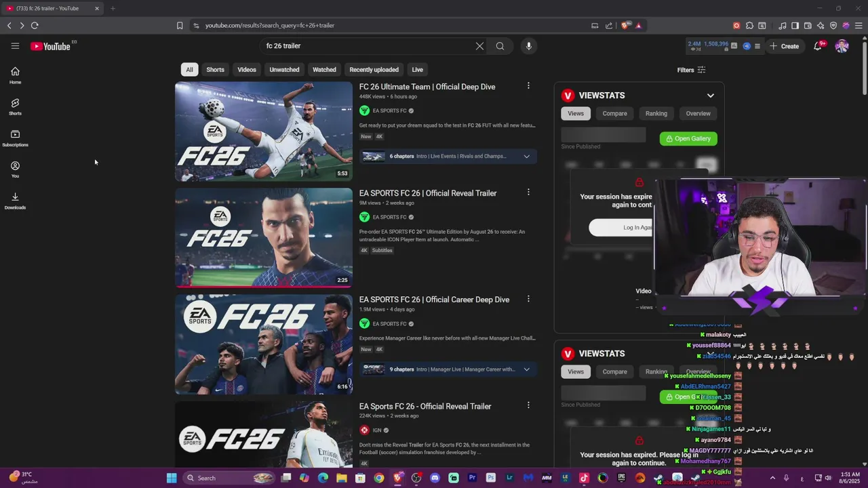Open the YouTube guide hamburger menu
868x488 pixels.
[x=15, y=46]
